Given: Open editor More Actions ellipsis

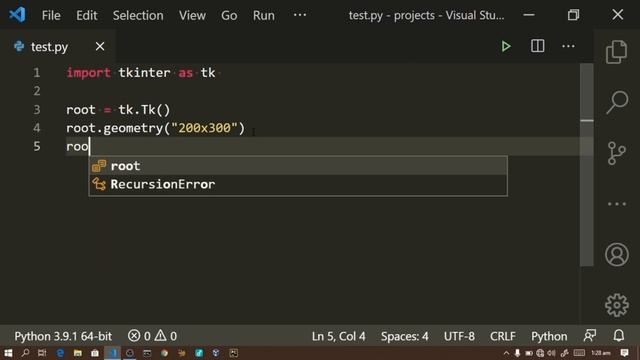Looking at the screenshot, I should click(568, 46).
